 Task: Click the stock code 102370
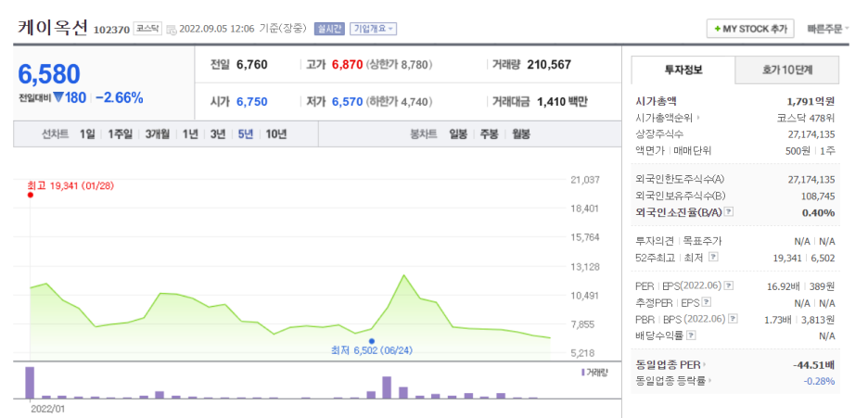tap(112, 30)
